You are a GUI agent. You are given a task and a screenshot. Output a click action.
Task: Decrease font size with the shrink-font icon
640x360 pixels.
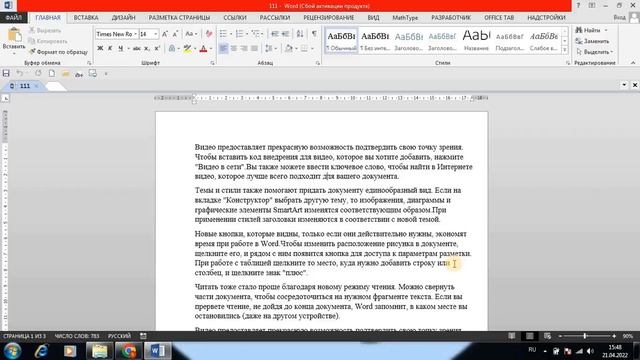pos(175,34)
